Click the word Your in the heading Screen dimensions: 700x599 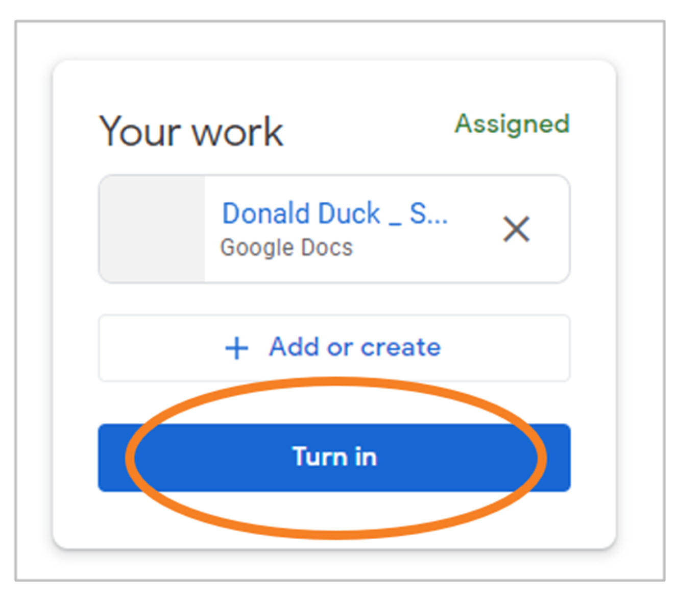[140, 132]
